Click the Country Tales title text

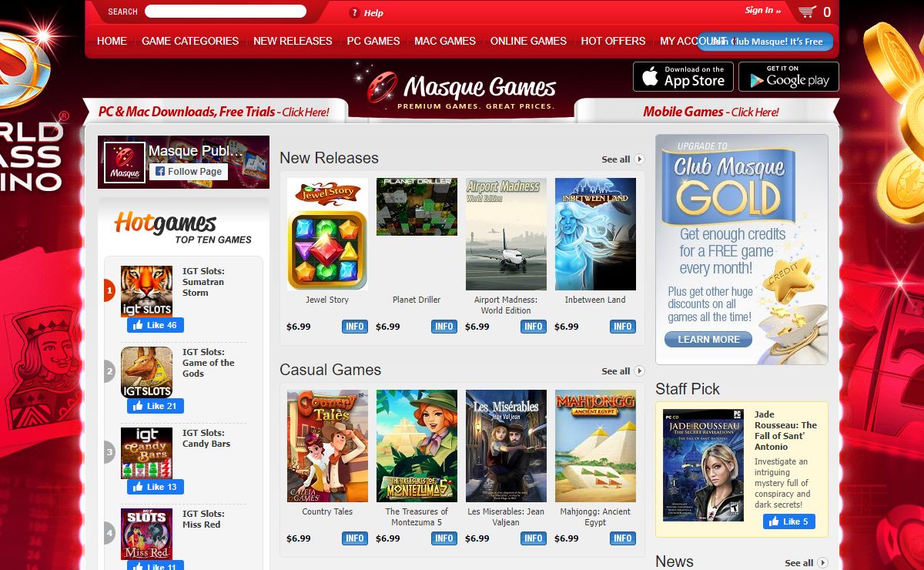pyautogui.click(x=327, y=511)
